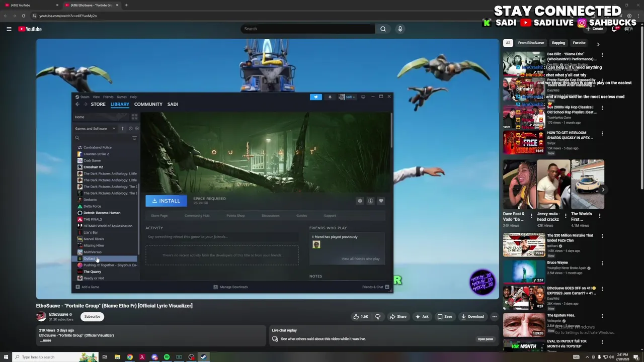Open YouTube hamburger guide menu

coord(9,29)
